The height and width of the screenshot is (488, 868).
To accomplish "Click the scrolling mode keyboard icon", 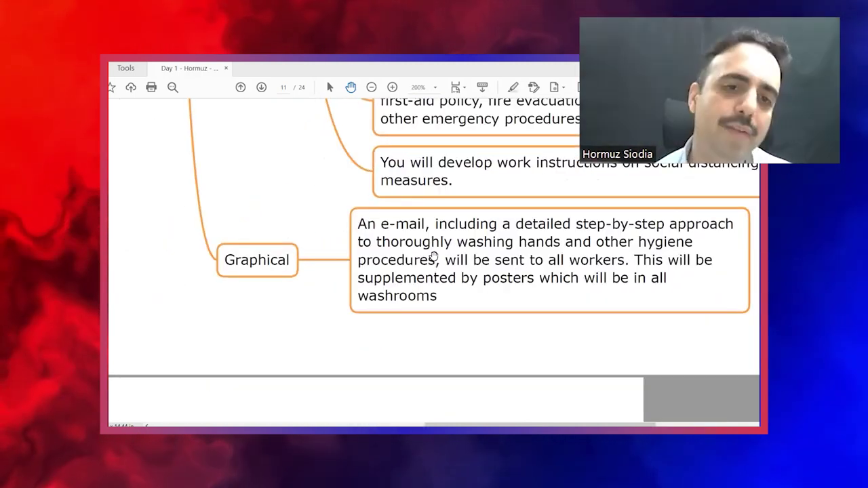I will (482, 87).
